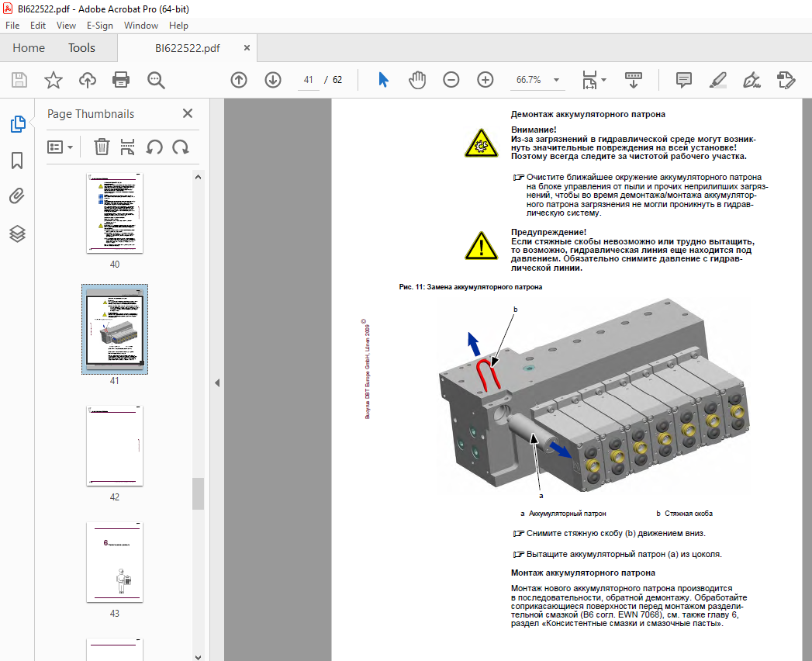Screen dimensions: 812x661
Task: Activate the Hand pan tool
Action: tap(417, 80)
